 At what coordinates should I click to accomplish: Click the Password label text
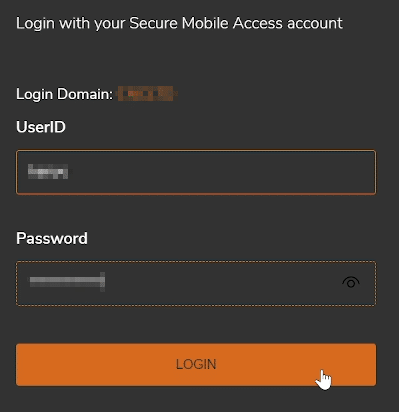tap(52, 238)
